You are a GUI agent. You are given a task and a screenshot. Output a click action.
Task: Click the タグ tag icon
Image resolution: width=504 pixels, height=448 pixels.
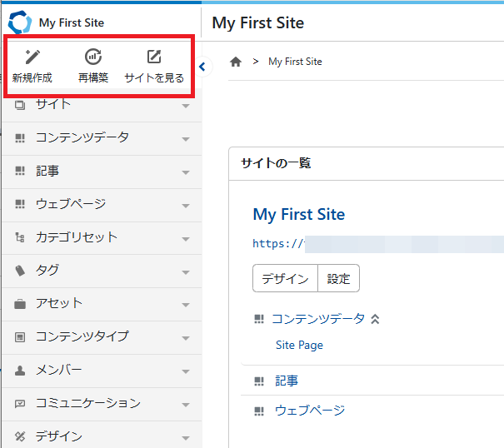(20, 271)
